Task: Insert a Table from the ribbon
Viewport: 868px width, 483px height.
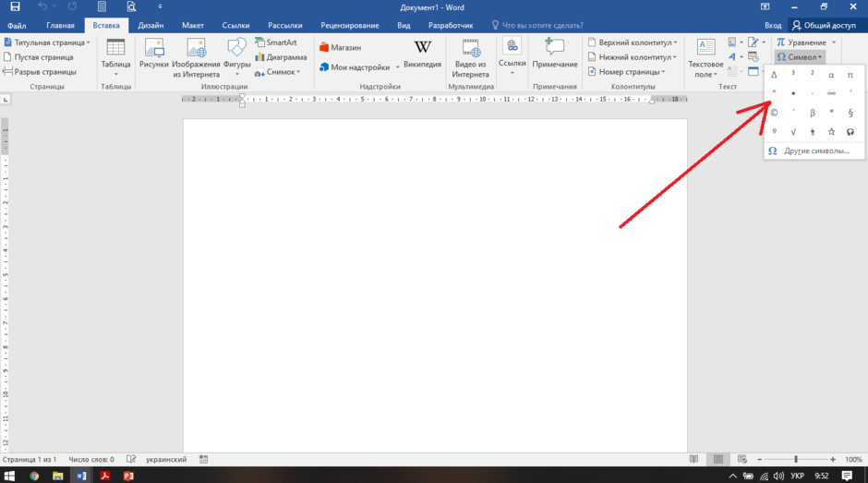Action: [x=115, y=57]
